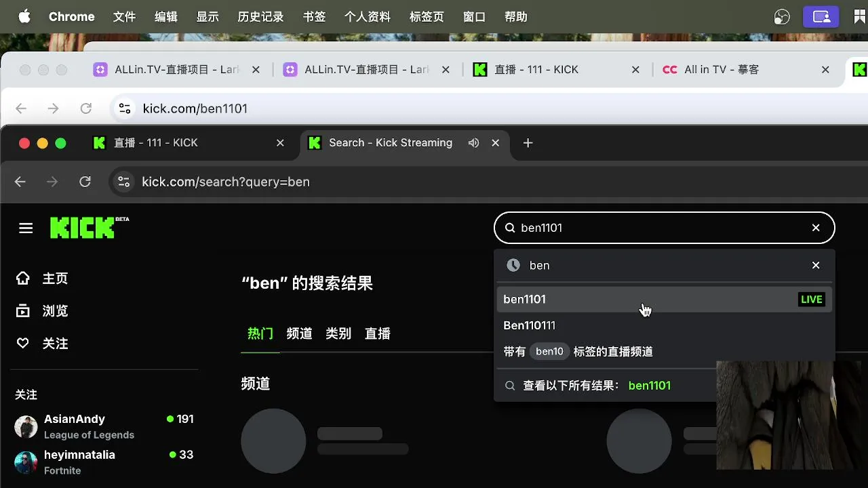Click the magnifier icon in search field
Viewport: 868px width, 488px height.
coord(510,228)
